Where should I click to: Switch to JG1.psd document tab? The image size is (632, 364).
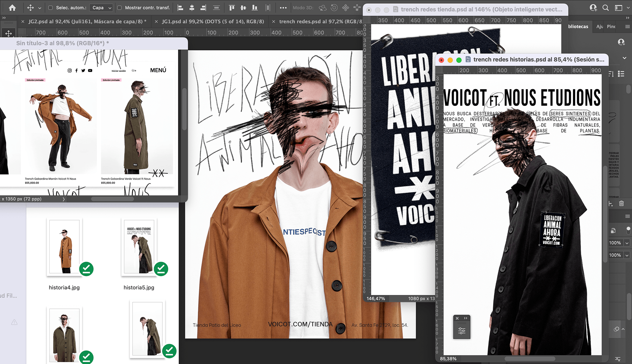[213, 21]
